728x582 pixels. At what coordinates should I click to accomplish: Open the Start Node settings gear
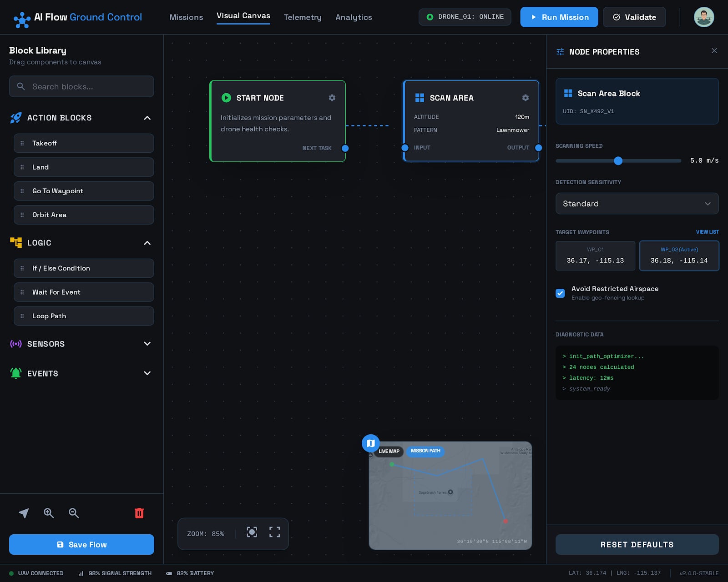[332, 98]
